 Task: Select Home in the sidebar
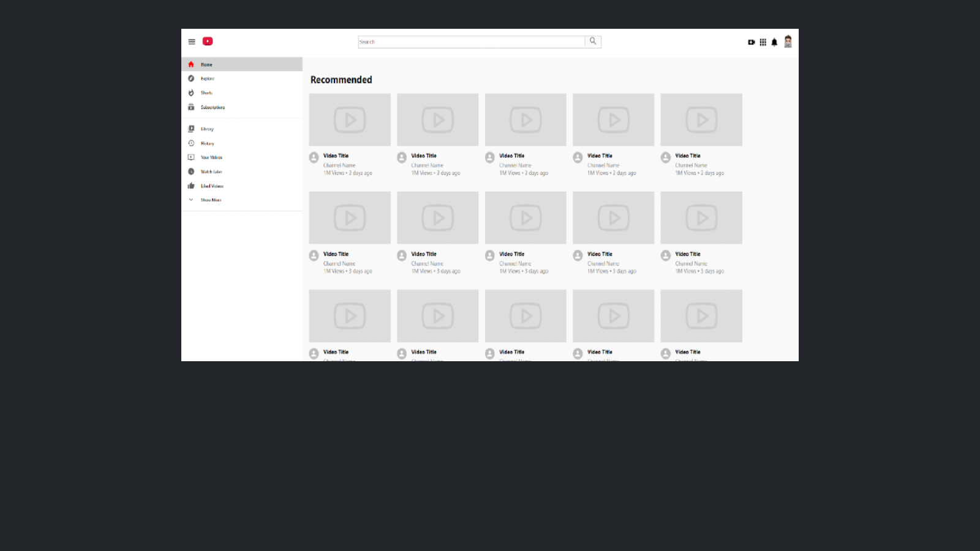206,64
